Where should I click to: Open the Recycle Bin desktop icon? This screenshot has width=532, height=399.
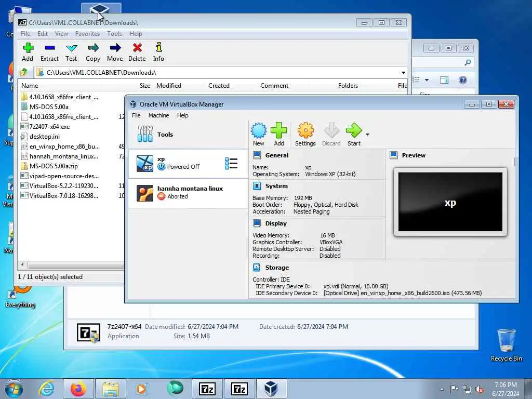[x=506, y=345]
